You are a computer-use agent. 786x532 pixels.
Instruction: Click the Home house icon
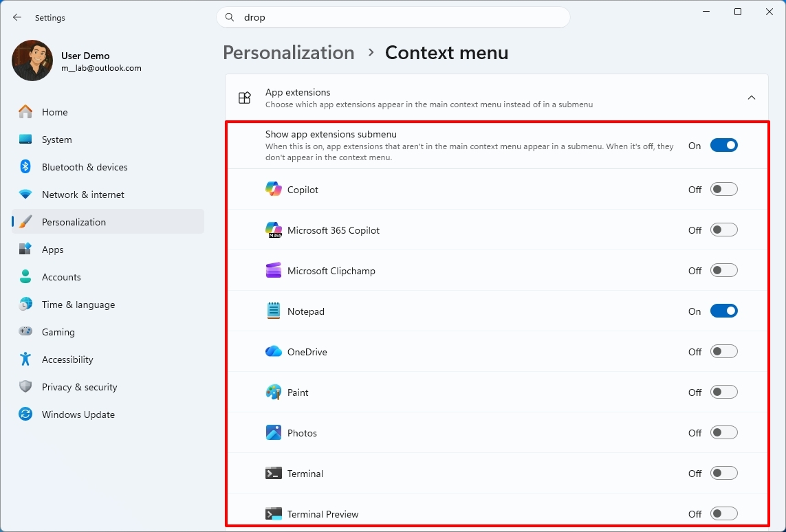(x=25, y=112)
